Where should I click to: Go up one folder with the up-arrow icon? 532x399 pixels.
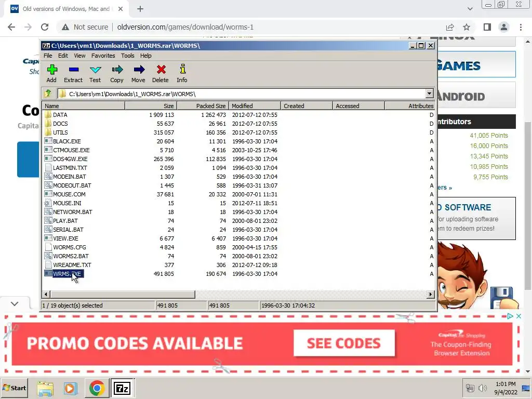coord(47,94)
